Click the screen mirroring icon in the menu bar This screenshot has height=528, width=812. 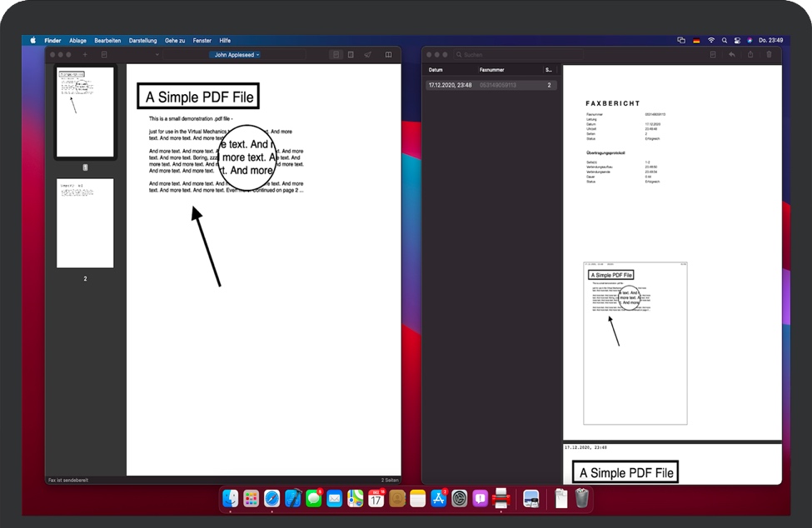coord(681,40)
